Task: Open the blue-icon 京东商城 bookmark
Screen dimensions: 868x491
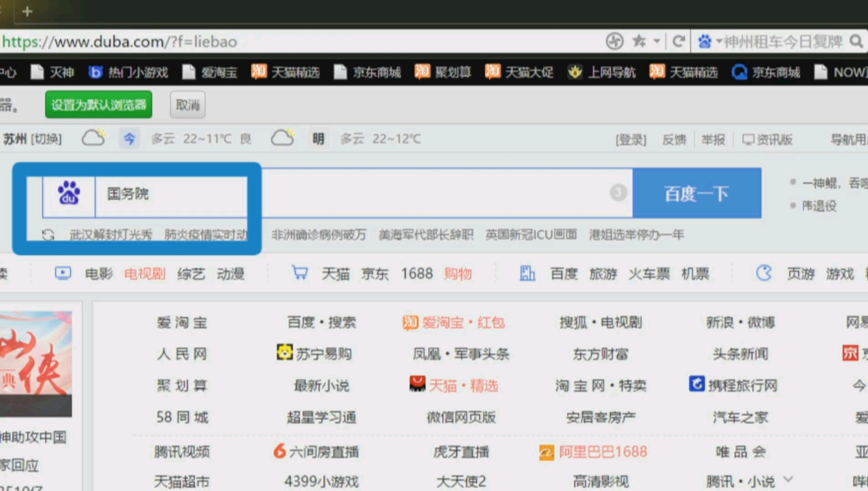Action: (x=766, y=72)
